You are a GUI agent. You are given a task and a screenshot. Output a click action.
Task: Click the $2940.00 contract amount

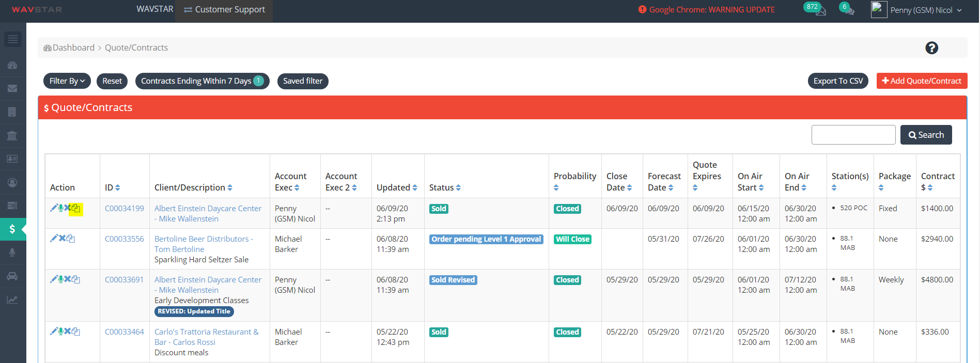pyautogui.click(x=937, y=239)
